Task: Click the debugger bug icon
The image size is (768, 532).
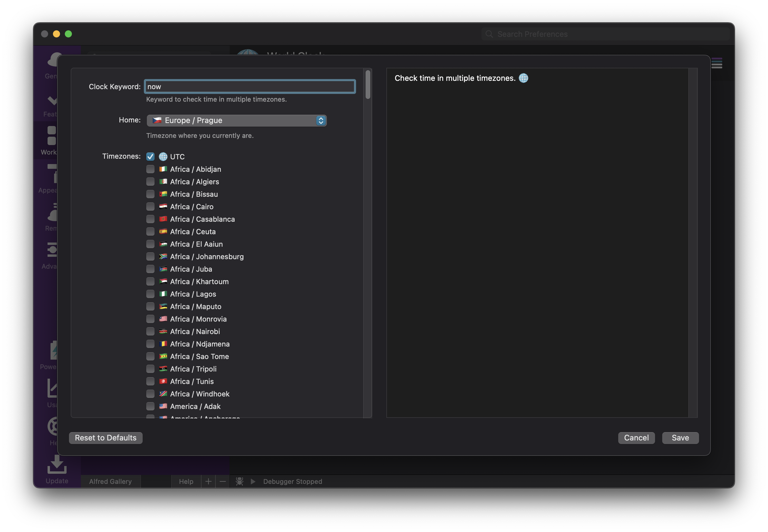Action: tap(239, 481)
